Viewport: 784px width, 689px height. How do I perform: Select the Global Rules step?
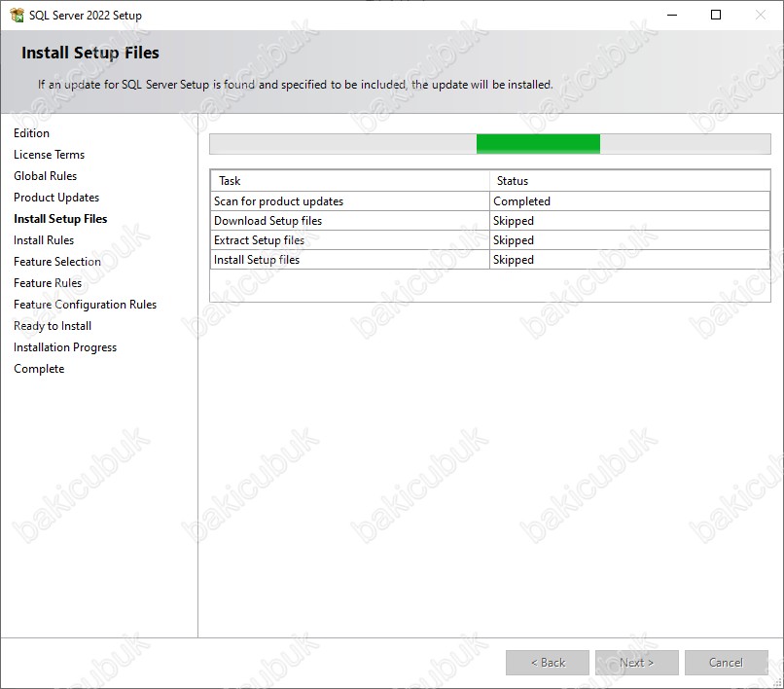click(45, 176)
